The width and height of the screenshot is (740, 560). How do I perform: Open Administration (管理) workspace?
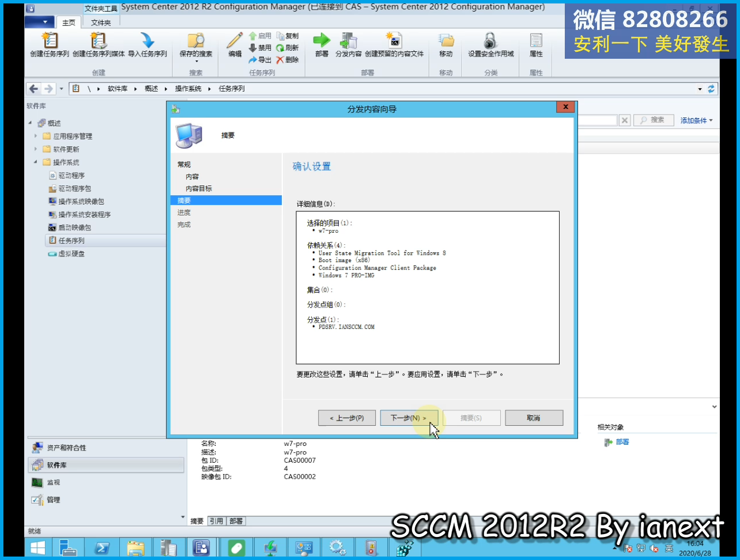click(x=106, y=500)
